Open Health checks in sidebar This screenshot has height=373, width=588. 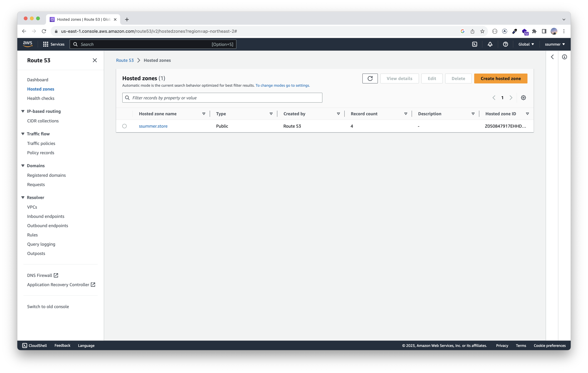point(41,98)
